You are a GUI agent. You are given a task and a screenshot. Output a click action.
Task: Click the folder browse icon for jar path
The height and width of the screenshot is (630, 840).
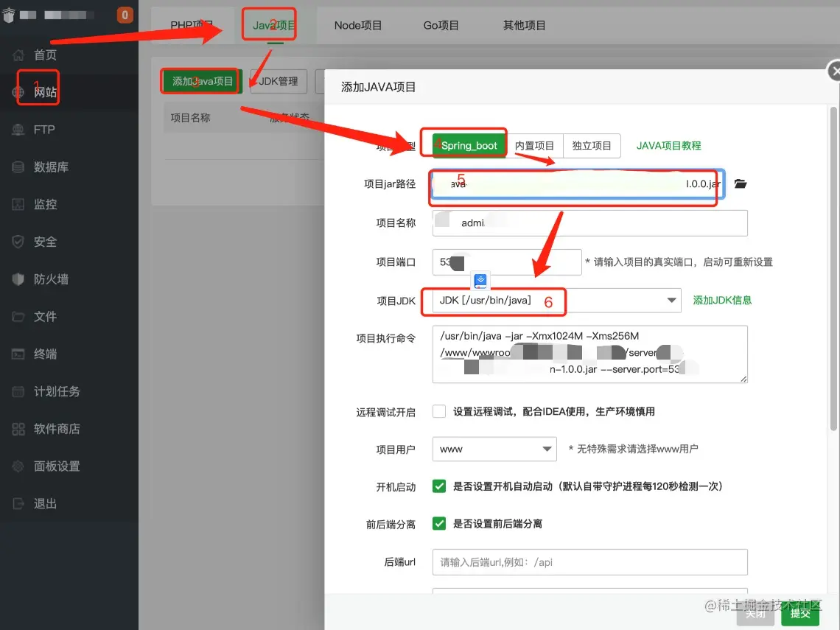[741, 183]
